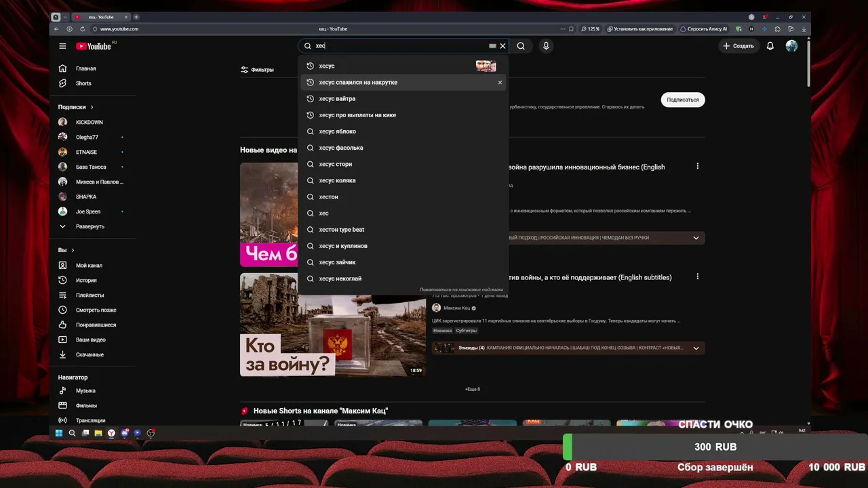Open the notifications bell
Image resolution: width=868 pixels, height=488 pixels.
tap(770, 46)
